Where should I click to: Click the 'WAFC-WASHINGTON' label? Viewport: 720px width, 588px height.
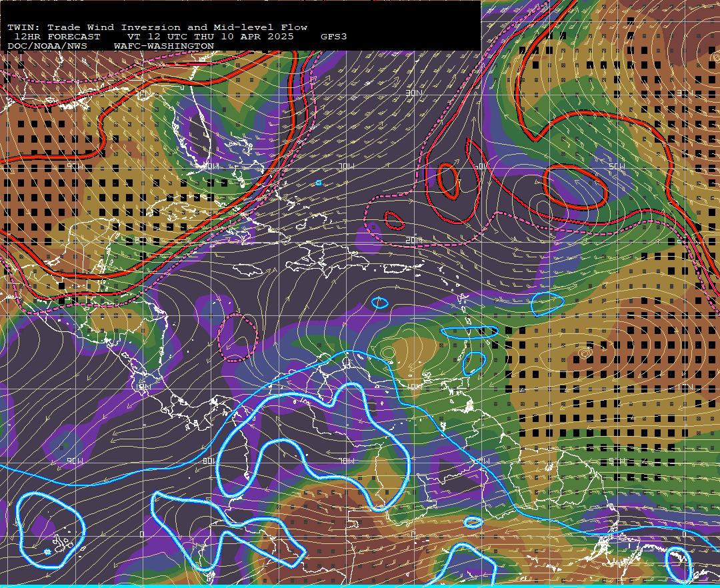click(164, 47)
